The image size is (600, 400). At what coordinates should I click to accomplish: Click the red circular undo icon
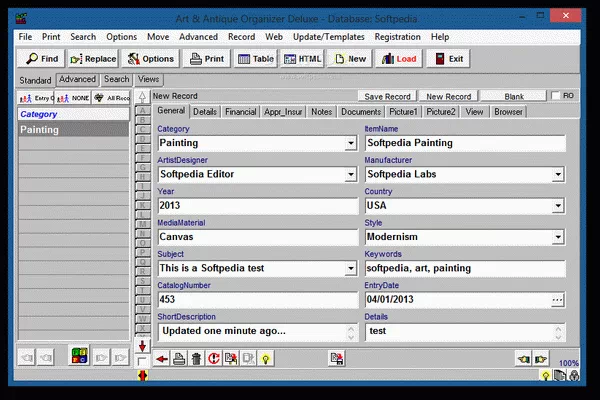(213, 358)
